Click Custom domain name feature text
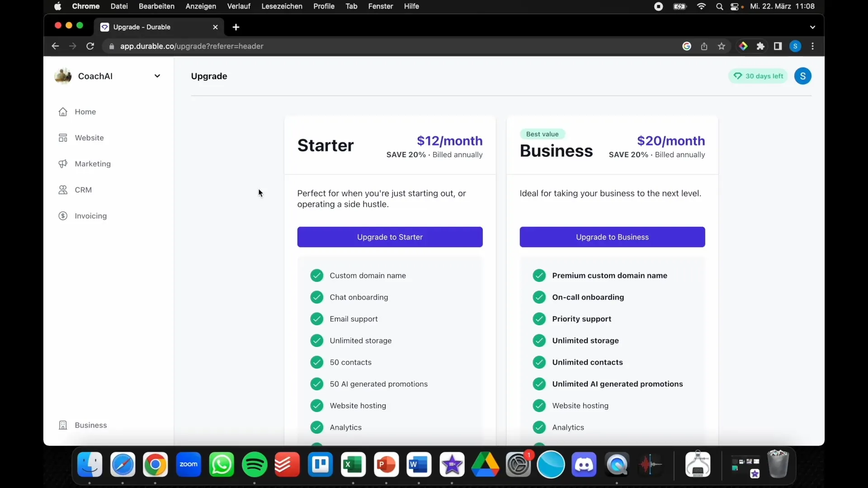Screen dimensions: 868x488 coord(368,276)
